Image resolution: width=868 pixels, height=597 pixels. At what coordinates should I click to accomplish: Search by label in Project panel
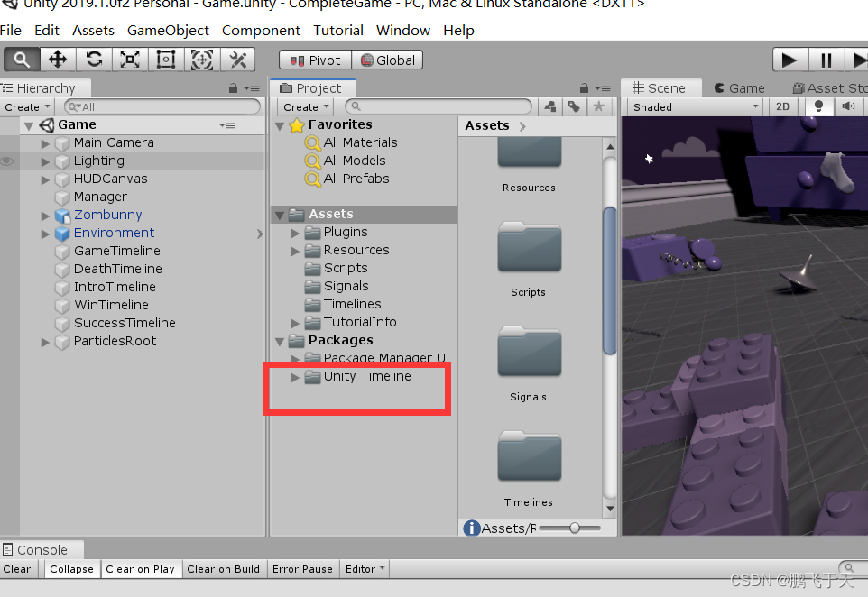point(574,106)
